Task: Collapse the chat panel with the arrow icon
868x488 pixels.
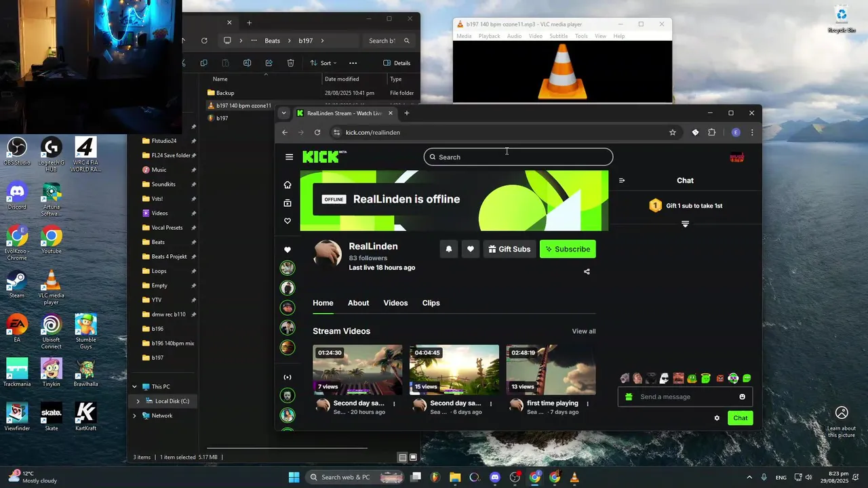Action: [622, 180]
